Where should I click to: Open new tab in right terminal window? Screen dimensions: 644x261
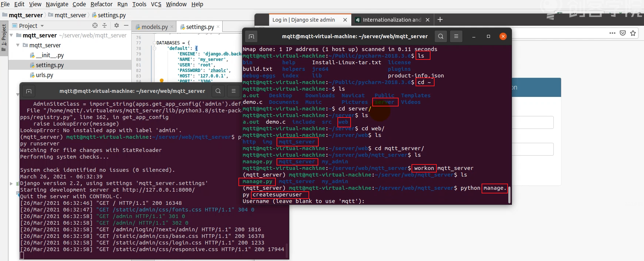[251, 36]
